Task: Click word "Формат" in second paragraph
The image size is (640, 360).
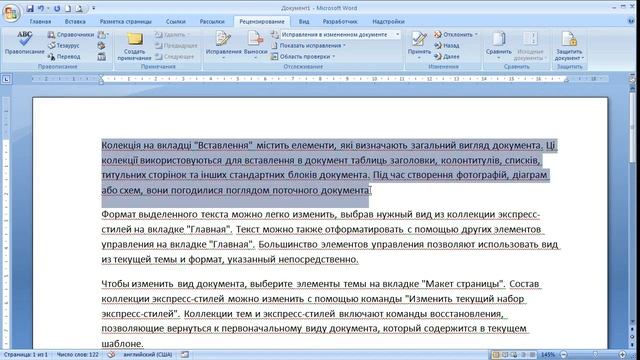Action: tap(118, 214)
